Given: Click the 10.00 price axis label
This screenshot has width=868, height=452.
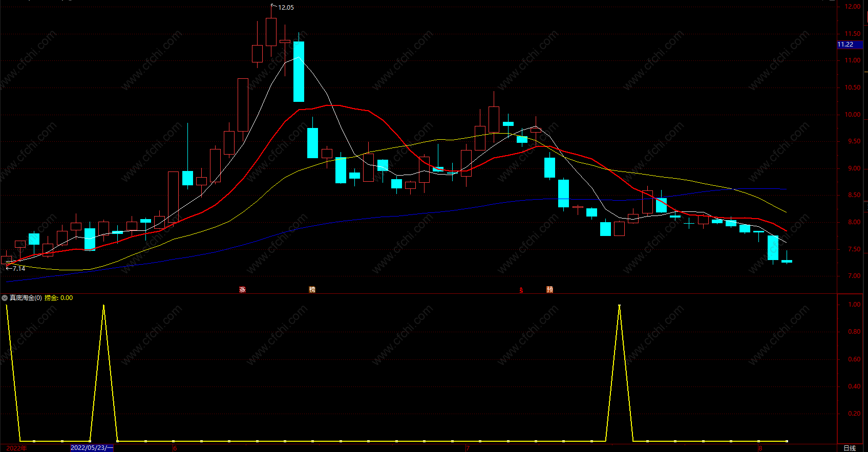Looking at the screenshot, I should [x=853, y=115].
